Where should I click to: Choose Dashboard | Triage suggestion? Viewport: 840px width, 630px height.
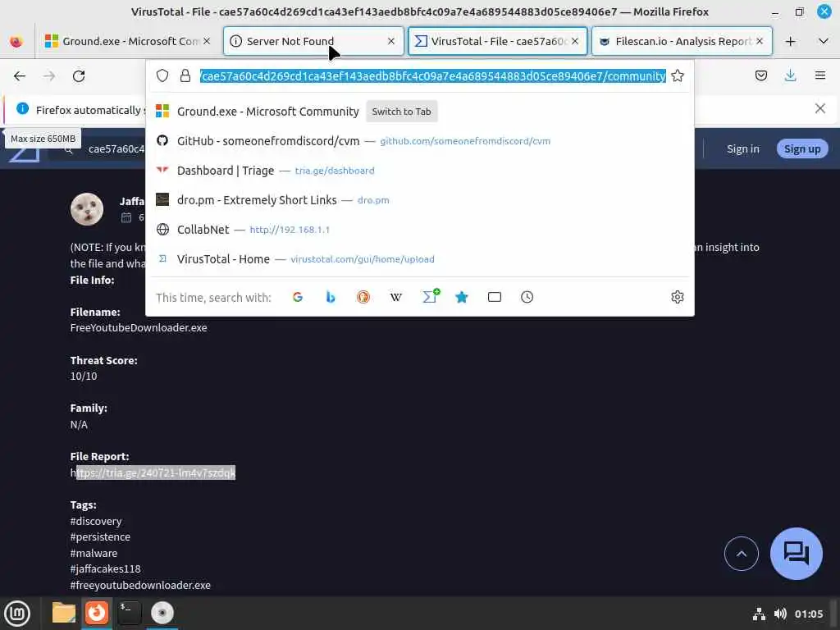tap(420, 171)
